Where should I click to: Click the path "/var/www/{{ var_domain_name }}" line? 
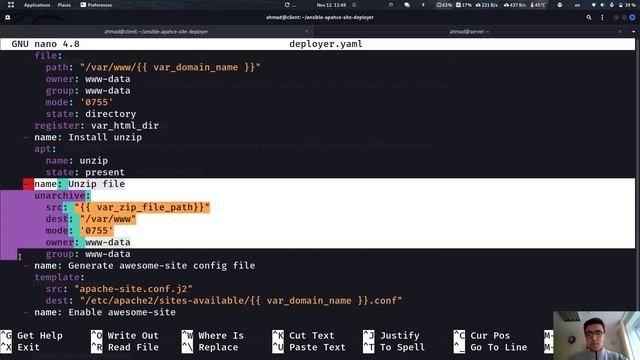[x=153, y=67]
